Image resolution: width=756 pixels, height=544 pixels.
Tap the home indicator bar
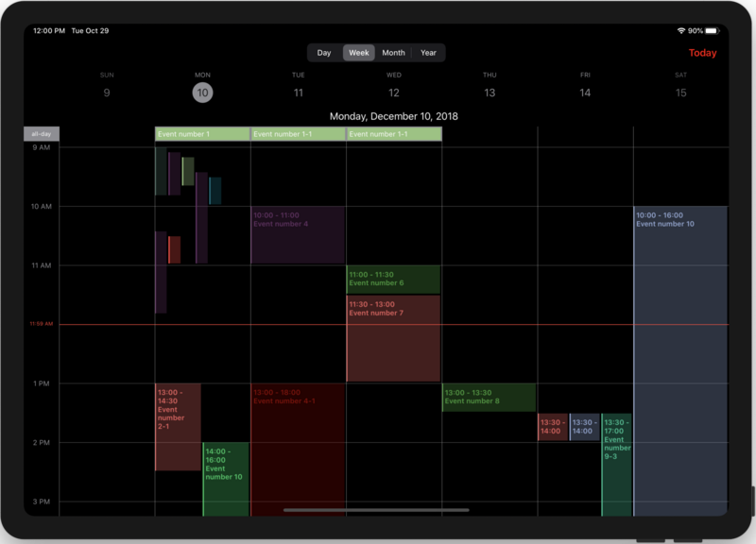(376, 510)
